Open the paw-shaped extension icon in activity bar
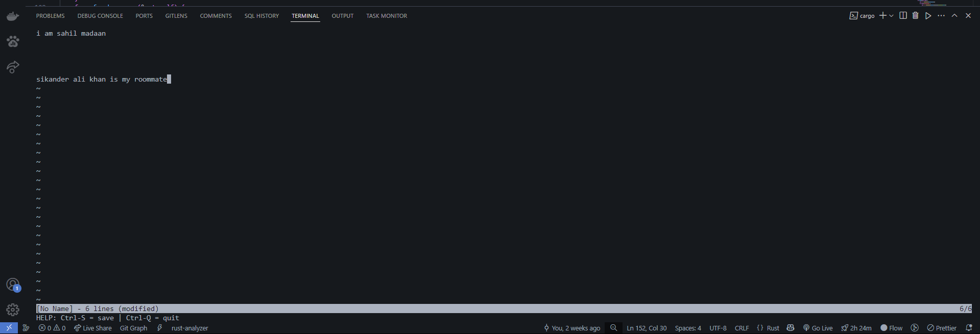 pyautogui.click(x=13, y=41)
